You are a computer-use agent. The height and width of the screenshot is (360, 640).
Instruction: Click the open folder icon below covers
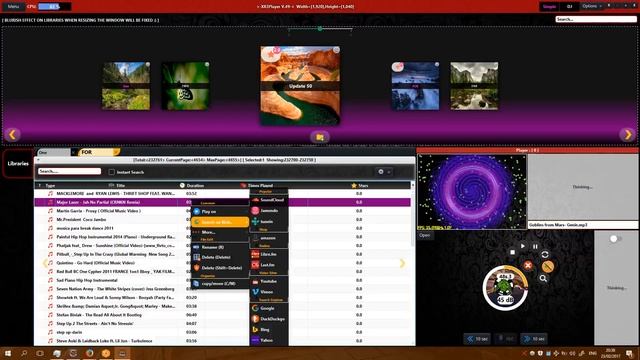click(x=320, y=137)
